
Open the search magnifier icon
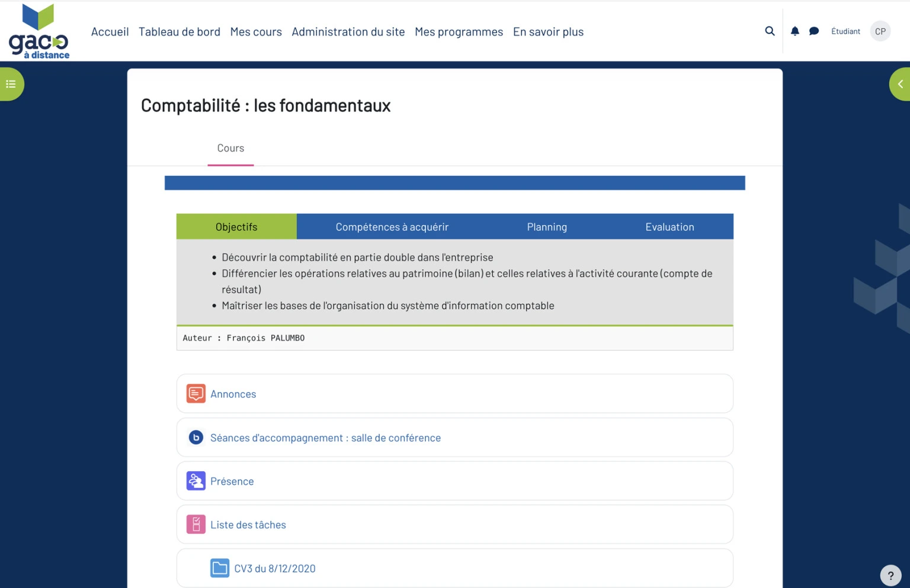[x=770, y=31]
